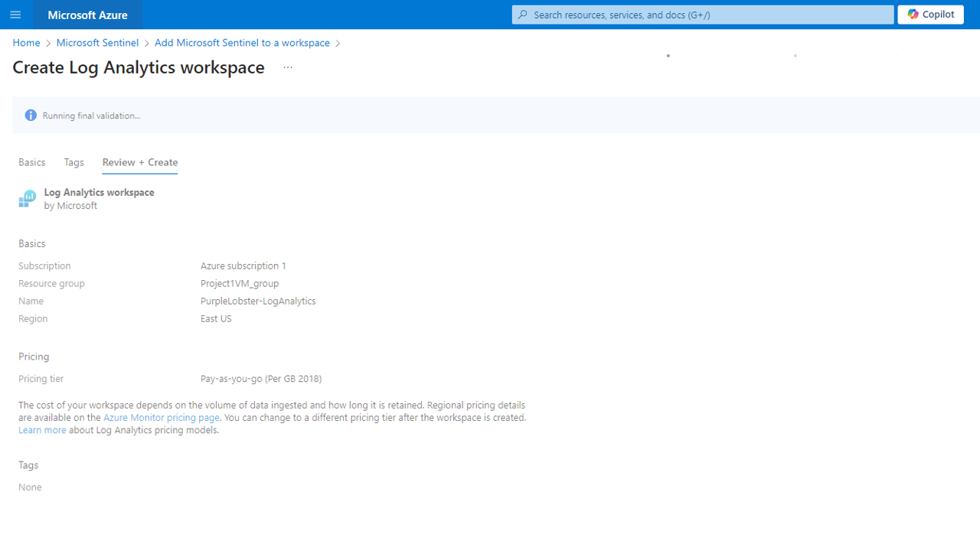Open the ellipsis more options menu
Viewport: 980px width, 551px height.
click(x=288, y=67)
